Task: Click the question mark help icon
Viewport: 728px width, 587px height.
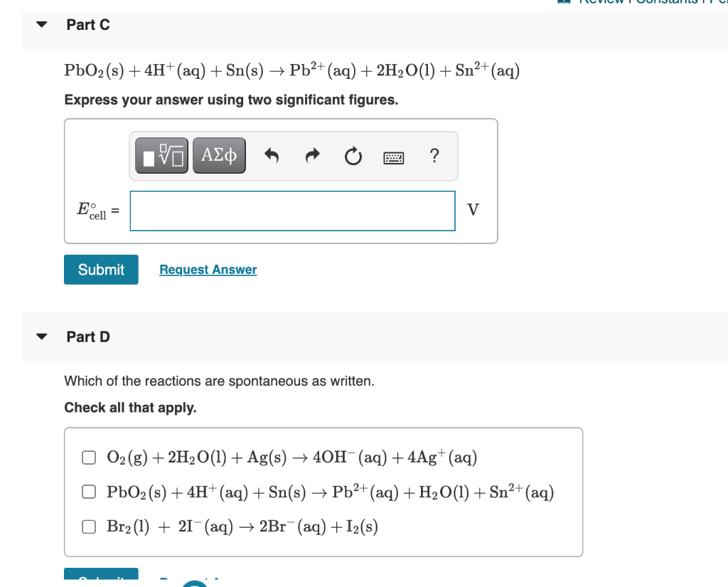Action: tap(434, 156)
